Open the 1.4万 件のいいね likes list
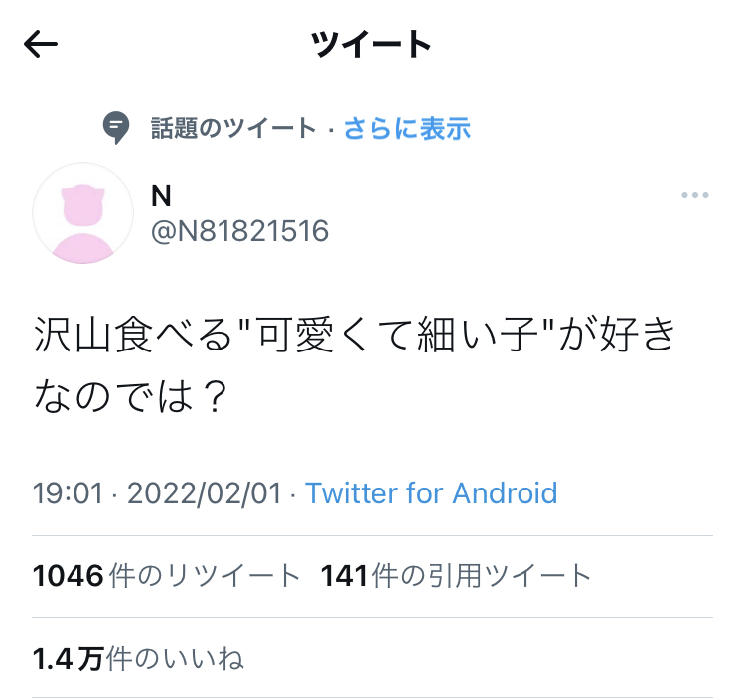 tap(138, 659)
